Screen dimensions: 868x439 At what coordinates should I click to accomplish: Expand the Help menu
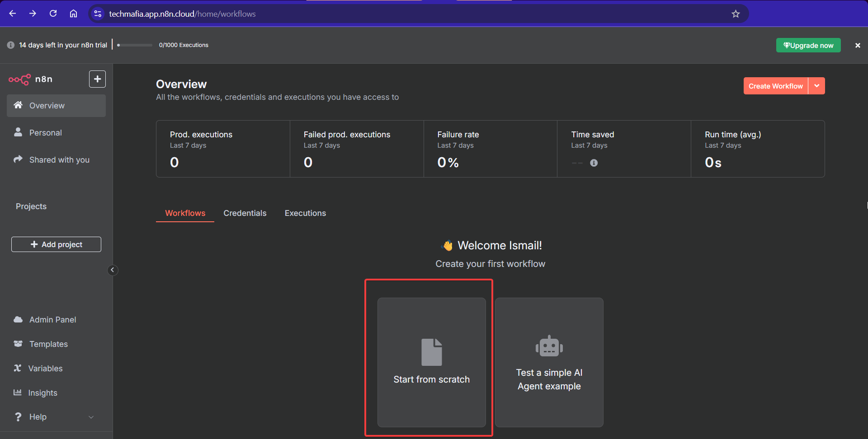[91, 417]
